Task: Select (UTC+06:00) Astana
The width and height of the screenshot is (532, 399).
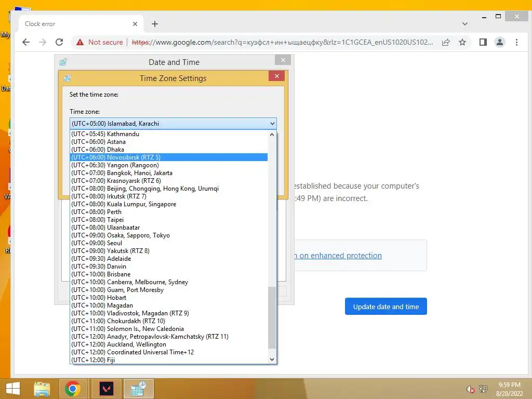Action: (169, 142)
